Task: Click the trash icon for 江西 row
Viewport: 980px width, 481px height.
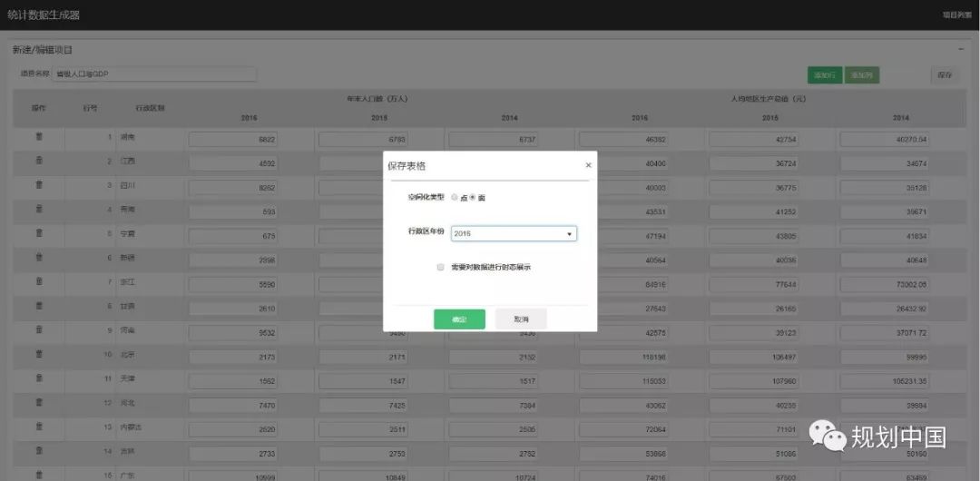Action: coord(39,161)
